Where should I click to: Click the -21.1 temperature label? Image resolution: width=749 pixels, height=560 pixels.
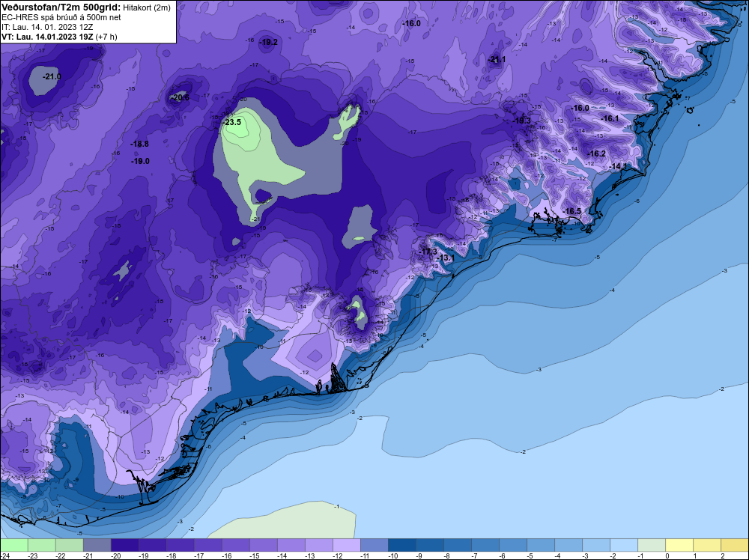497,60
